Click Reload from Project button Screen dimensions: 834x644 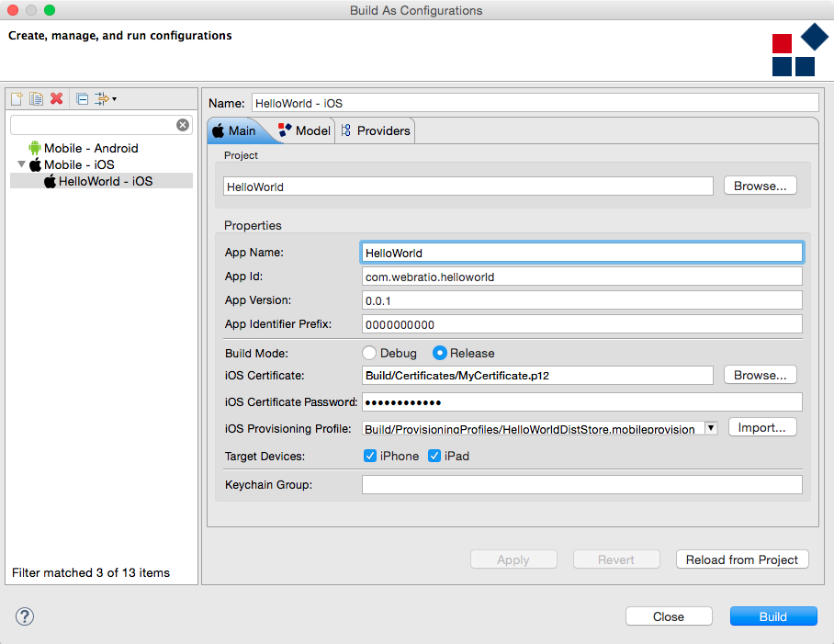(x=742, y=559)
